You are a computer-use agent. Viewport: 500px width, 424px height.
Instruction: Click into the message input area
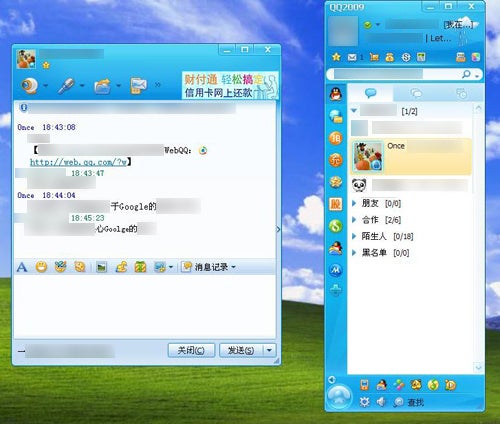tap(145, 306)
